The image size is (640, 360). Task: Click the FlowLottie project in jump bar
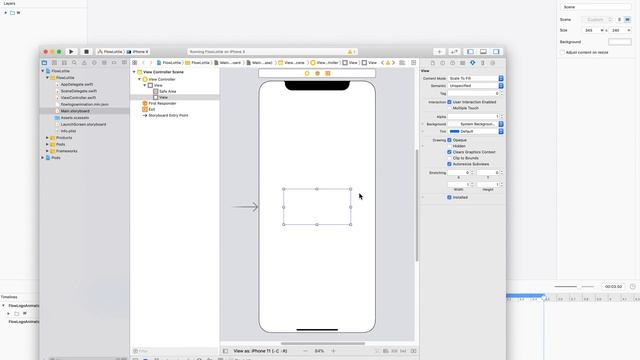tap(169, 63)
